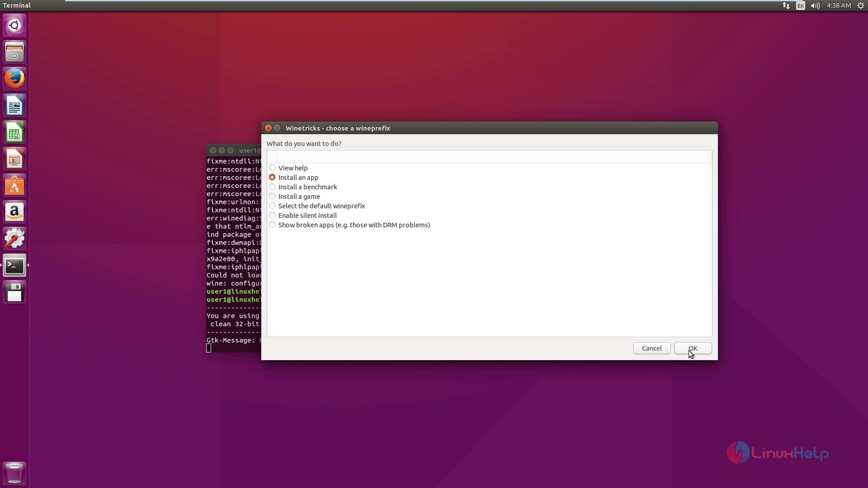The width and height of the screenshot is (868, 488).
Task: Open the En keyboard layout indicator
Action: tap(801, 5)
